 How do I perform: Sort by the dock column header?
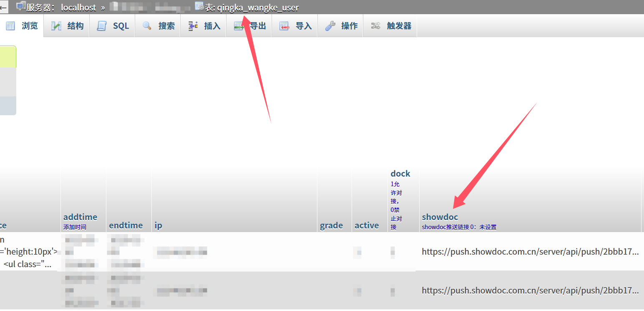(x=400, y=174)
